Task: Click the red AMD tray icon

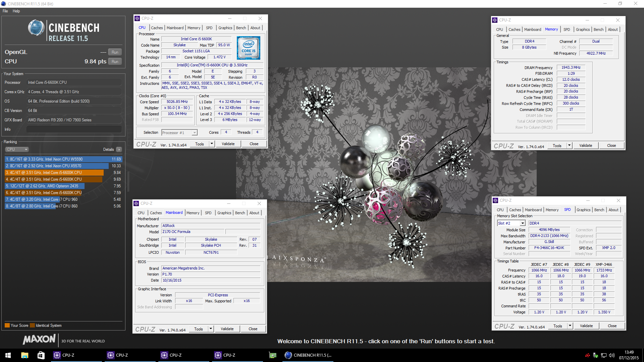Action: 587,355
